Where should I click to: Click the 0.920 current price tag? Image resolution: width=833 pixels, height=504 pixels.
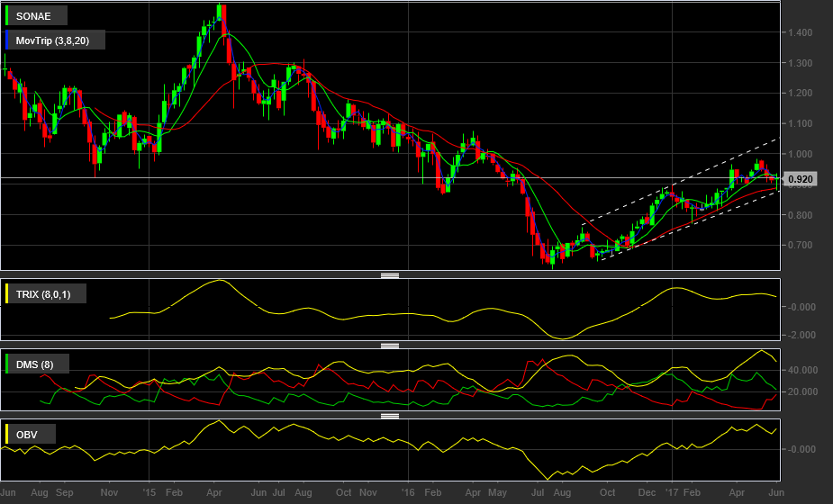pyautogui.click(x=800, y=179)
